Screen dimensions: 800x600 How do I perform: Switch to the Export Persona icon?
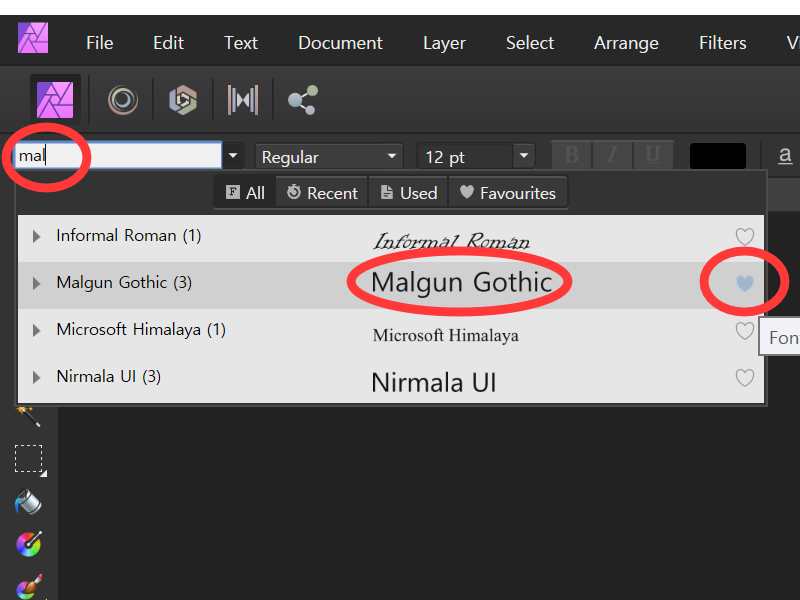303,100
